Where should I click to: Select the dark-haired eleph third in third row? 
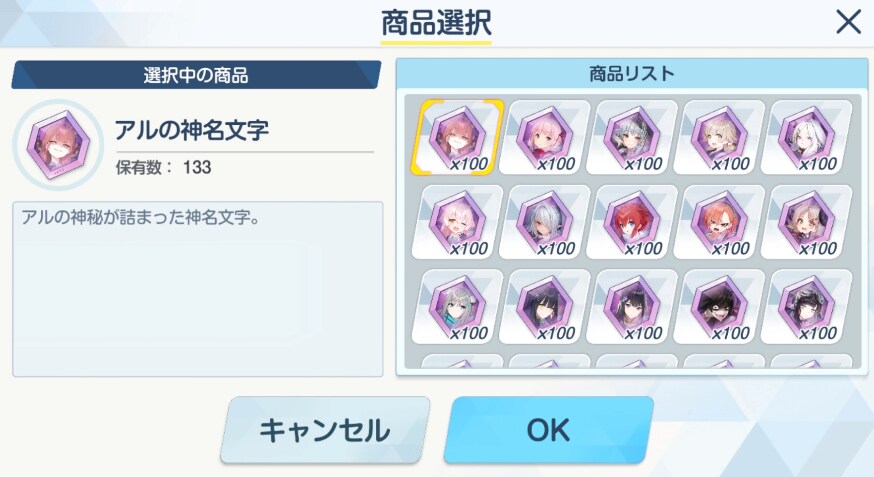632,306
